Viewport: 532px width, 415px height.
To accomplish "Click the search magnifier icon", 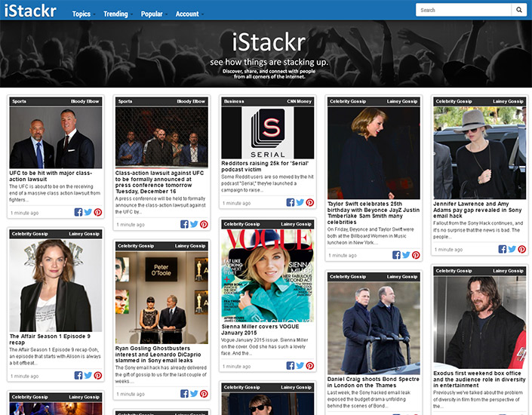I will 518,10.
